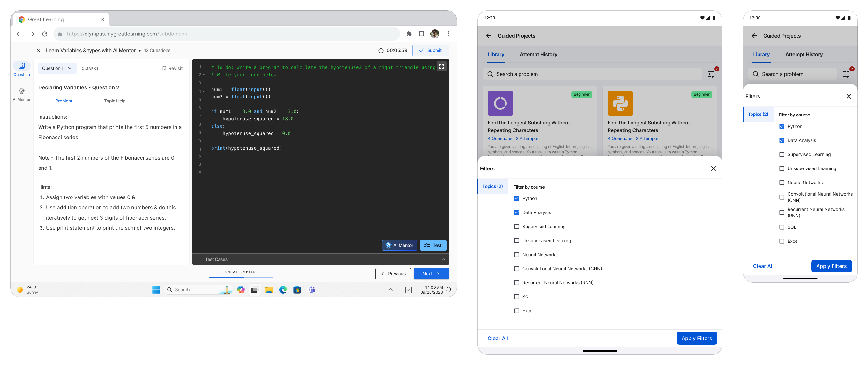Screen dimensions: 868x365
Task: Open Attempt History tab in wide mobile view
Action: 538,54
